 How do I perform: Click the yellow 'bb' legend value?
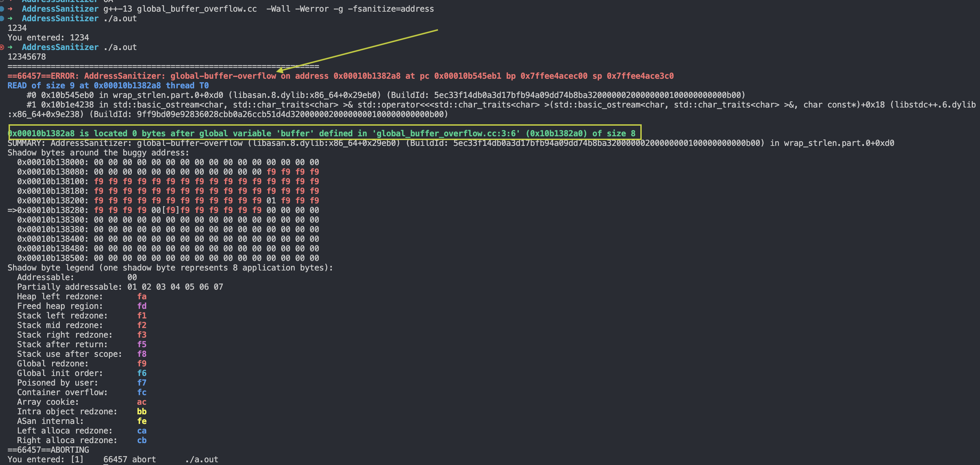click(x=142, y=412)
